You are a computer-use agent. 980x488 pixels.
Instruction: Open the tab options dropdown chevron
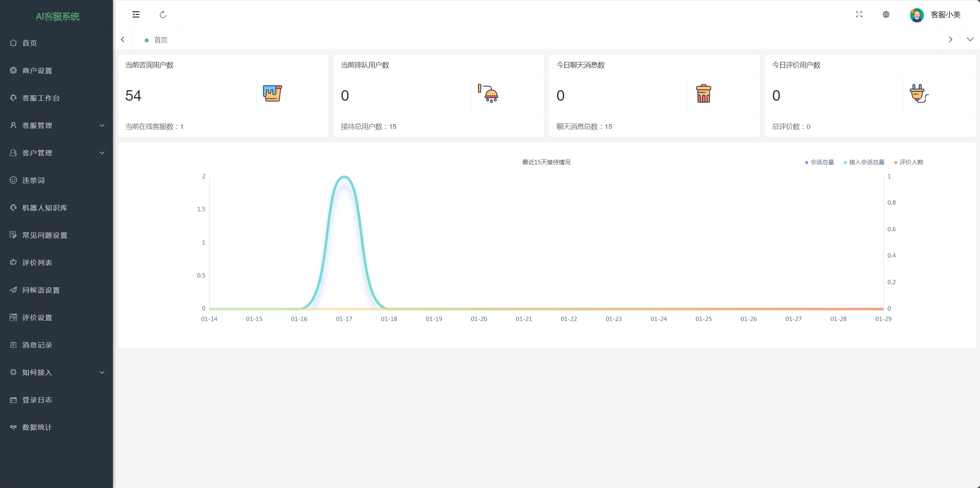[x=970, y=40]
